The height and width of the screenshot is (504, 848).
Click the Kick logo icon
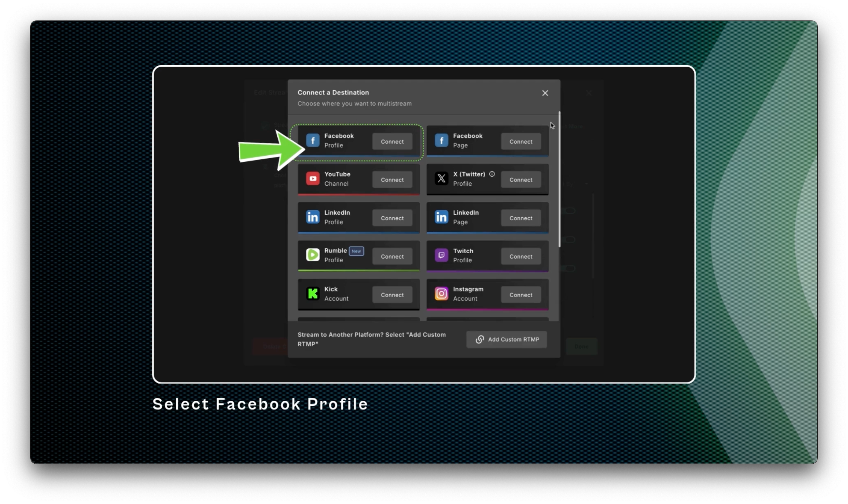(x=313, y=294)
